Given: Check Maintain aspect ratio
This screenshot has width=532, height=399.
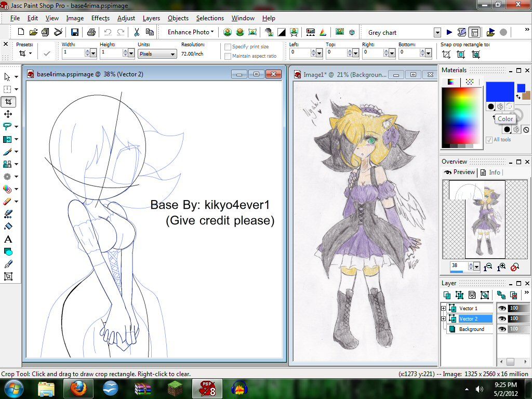Looking at the screenshot, I should [228, 56].
